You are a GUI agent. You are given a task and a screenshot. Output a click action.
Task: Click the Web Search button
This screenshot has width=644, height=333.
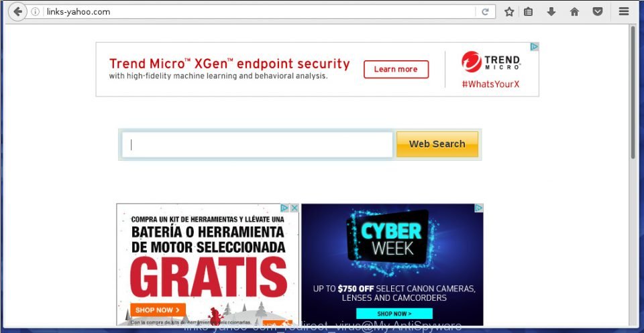click(437, 144)
